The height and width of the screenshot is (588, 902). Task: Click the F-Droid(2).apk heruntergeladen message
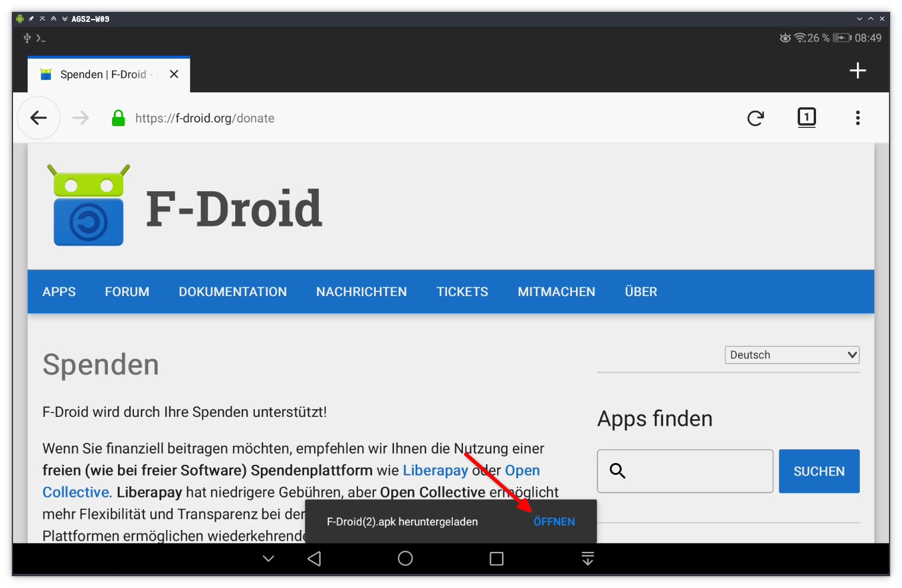tap(402, 522)
